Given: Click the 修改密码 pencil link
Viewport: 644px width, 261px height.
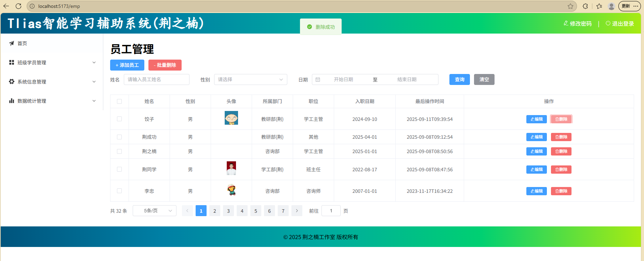Looking at the screenshot, I should pyautogui.click(x=578, y=24).
